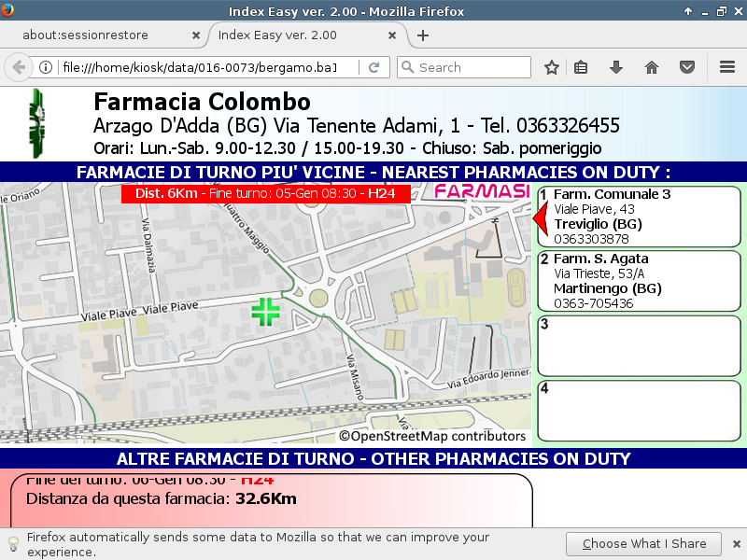Open the Pocket icon
The image size is (747, 560).
(687, 67)
